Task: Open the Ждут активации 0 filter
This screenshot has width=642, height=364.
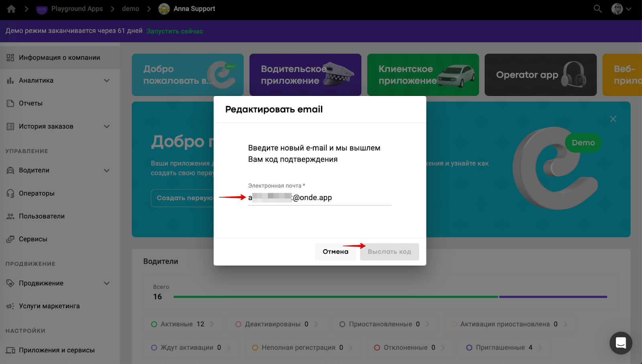Action: click(x=191, y=348)
